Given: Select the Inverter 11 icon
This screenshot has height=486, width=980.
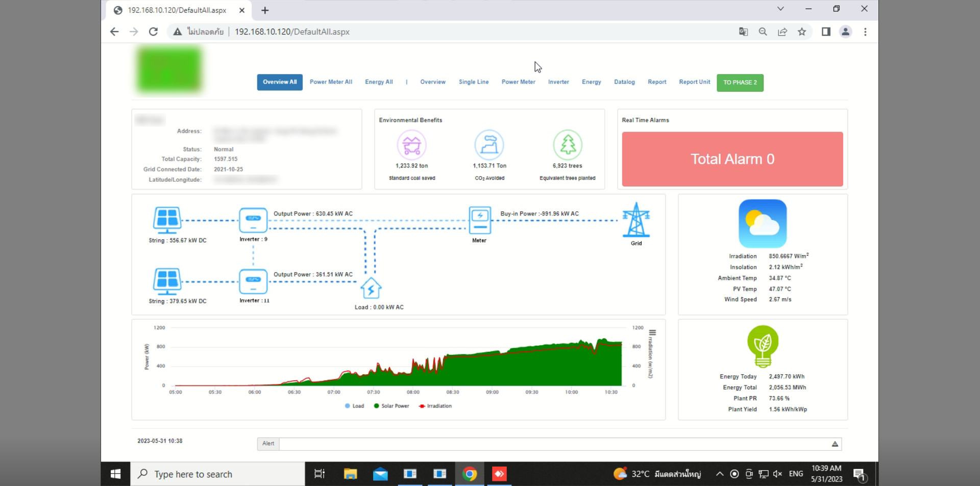Looking at the screenshot, I should point(253,281).
